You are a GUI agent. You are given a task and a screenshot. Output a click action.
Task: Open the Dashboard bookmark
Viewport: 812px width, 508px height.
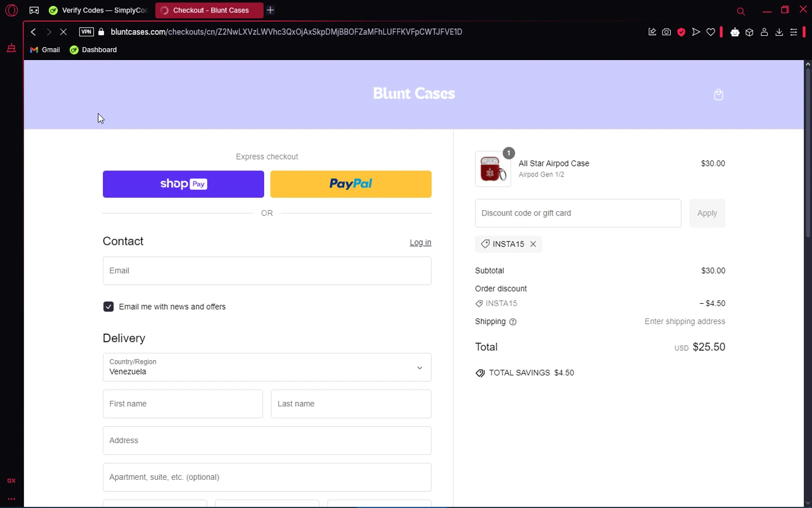coord(93,50)
